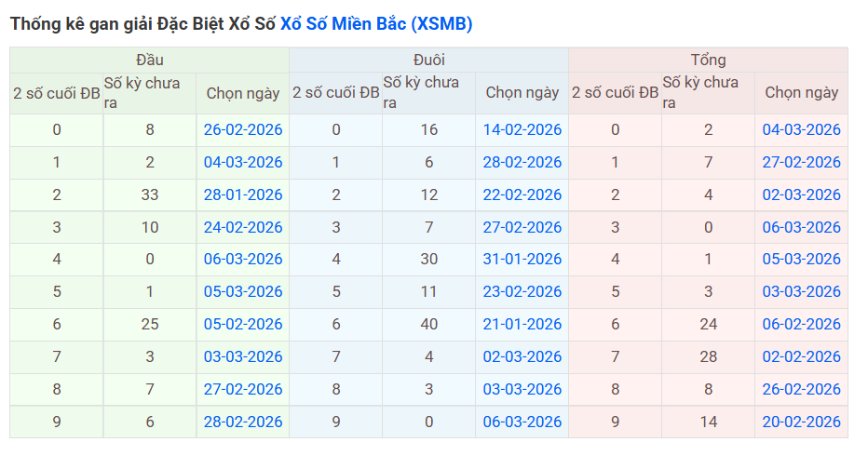Select the 20-02-2026 date for Tổng 9
868x456 pixels.
[x=801, y=422]
